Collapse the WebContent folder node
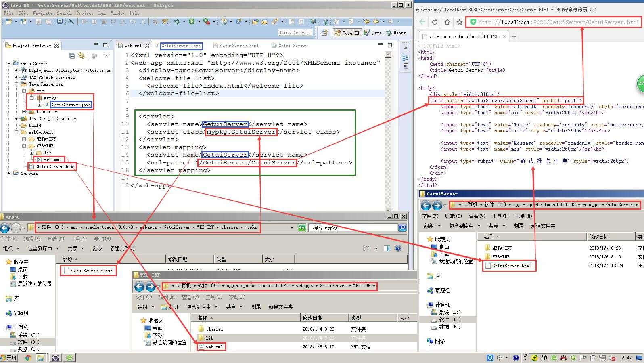The width and height of the screenshot is (644, 363). (17, 132)
